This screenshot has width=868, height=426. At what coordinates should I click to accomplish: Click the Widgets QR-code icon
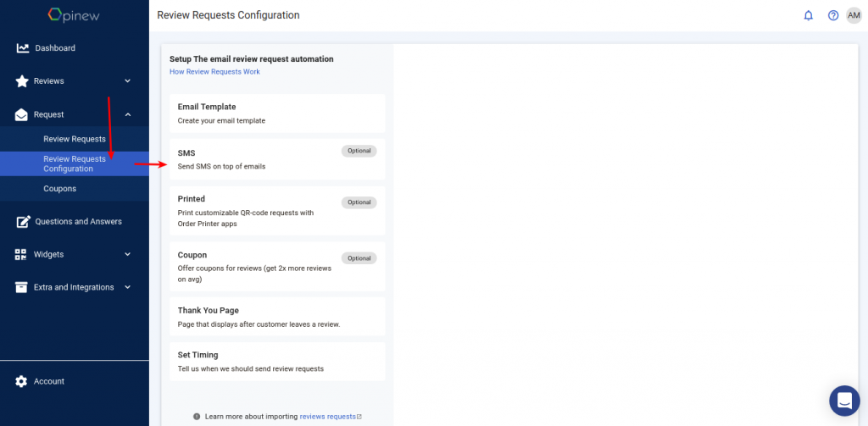point(21,254)
